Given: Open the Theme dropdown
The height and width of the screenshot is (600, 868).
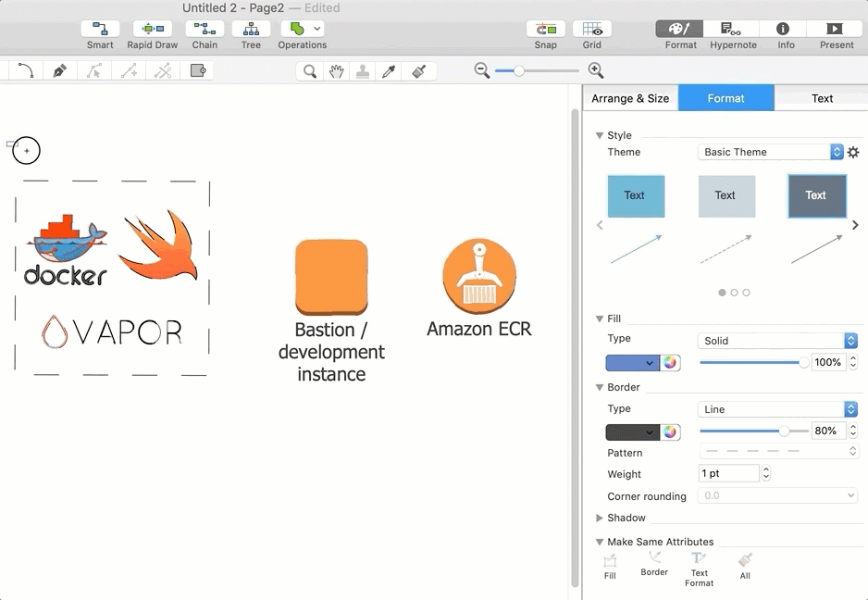Looking at the screenshot, I should click(x=770, y=152).
